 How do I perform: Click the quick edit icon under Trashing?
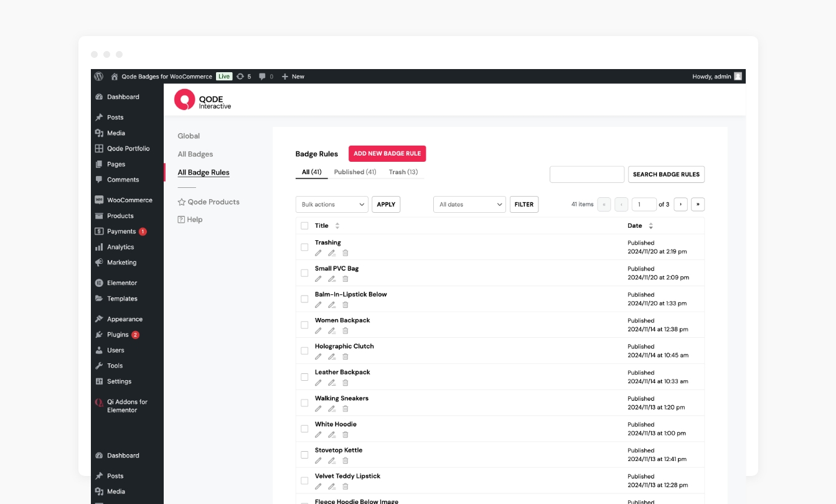tap(332, 253)
